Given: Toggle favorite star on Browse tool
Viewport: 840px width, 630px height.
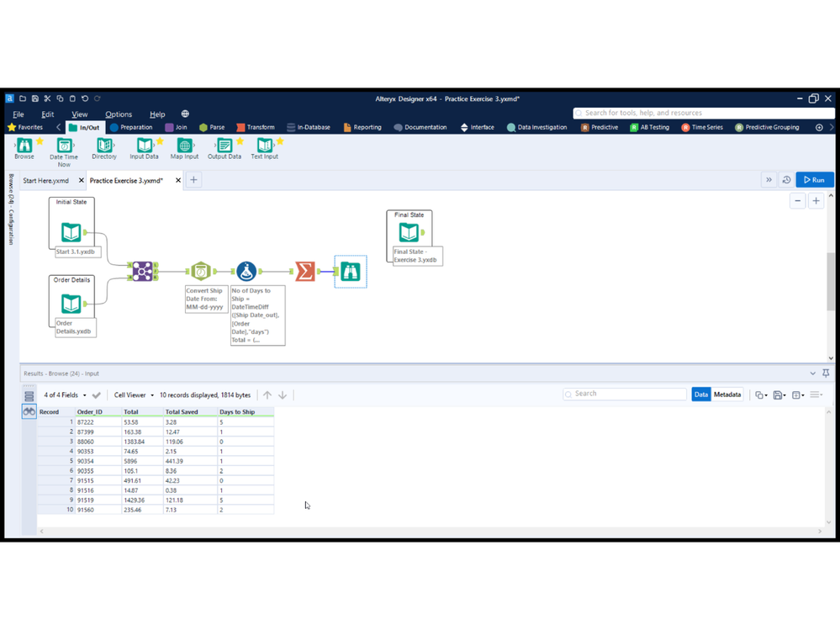Looking at the screenshot, I should [x=40, y=141].
